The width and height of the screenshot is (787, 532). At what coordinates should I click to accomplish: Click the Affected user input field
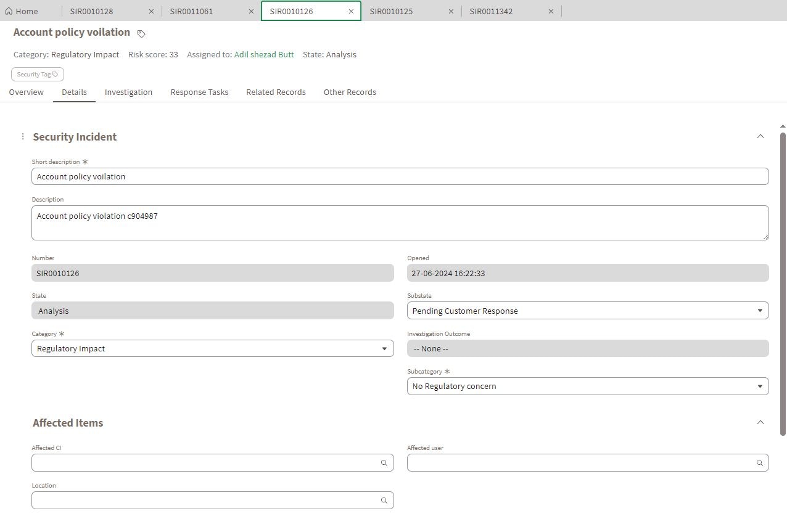(588, 462)
